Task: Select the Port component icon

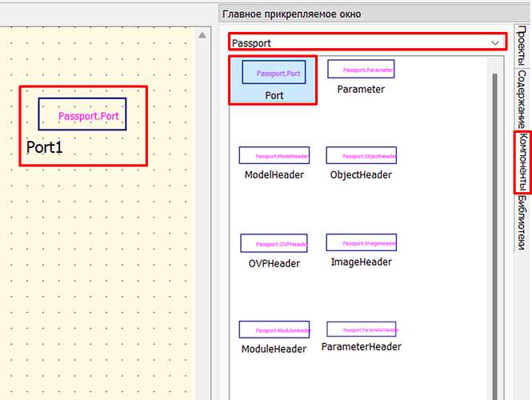Action: pos(274,72)
